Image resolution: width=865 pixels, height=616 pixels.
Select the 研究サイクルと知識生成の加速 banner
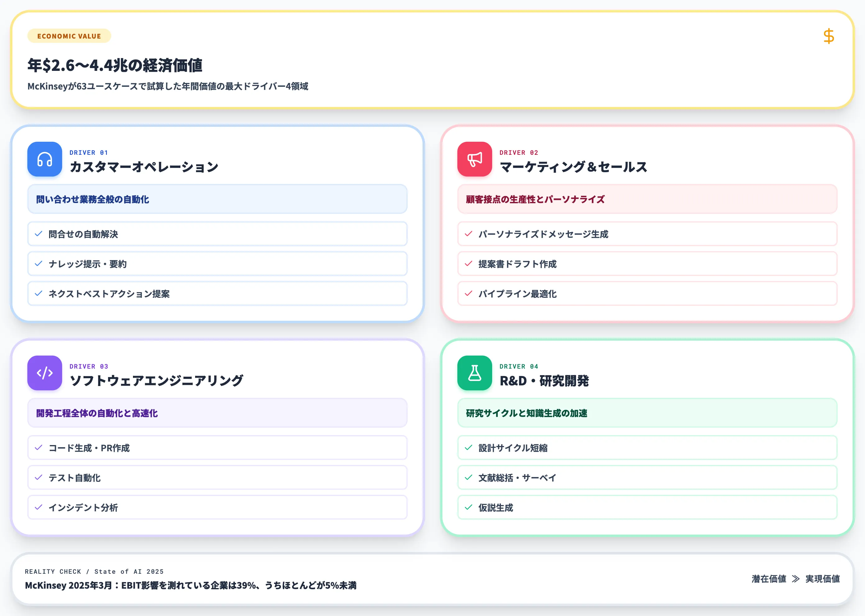[647, 413]
